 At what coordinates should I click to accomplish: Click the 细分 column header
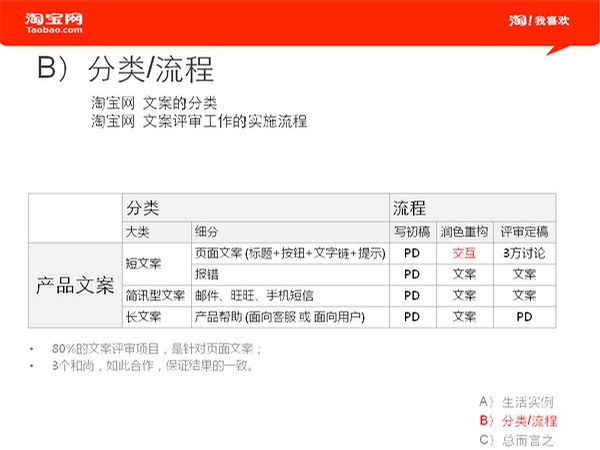tap(290, 232)
